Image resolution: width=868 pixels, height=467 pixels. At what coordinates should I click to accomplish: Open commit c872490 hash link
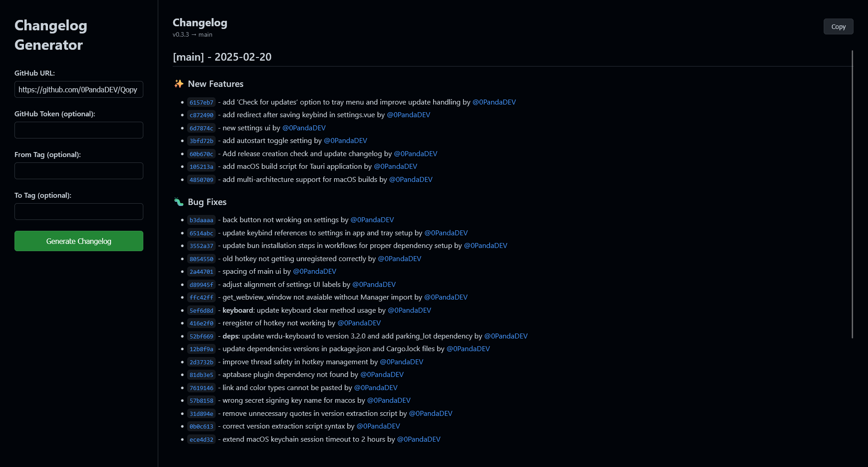(x=201, y=115)
